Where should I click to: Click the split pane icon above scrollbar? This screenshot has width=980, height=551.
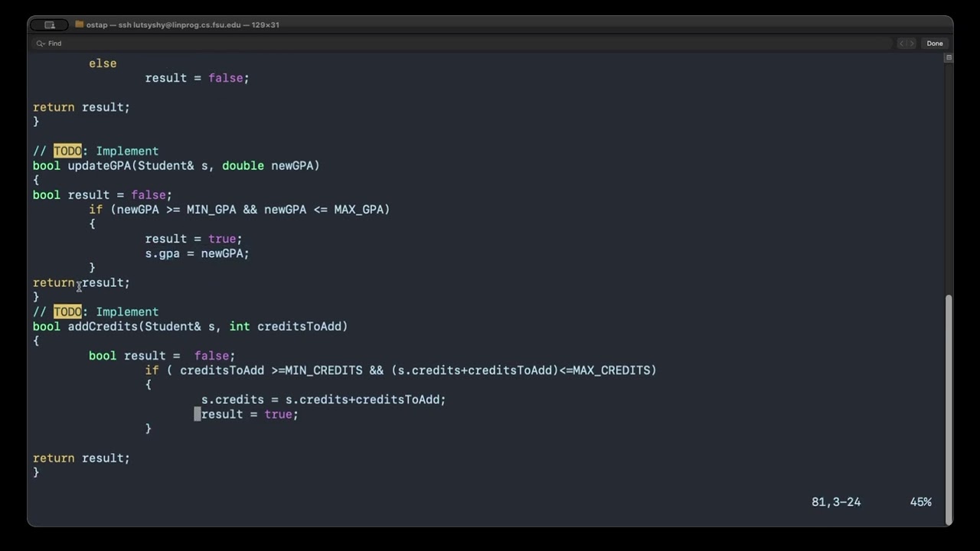949,58
